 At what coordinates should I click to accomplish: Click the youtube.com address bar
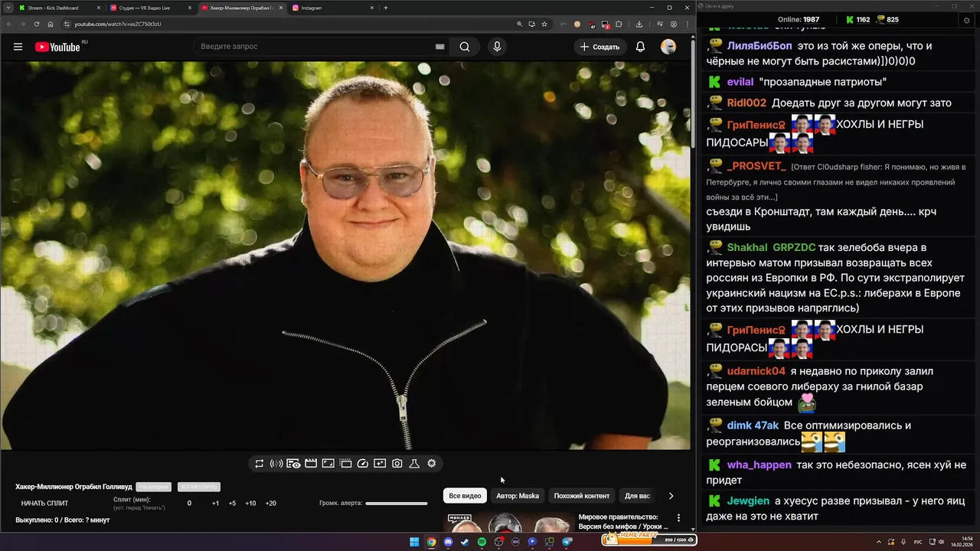point(291,24)
